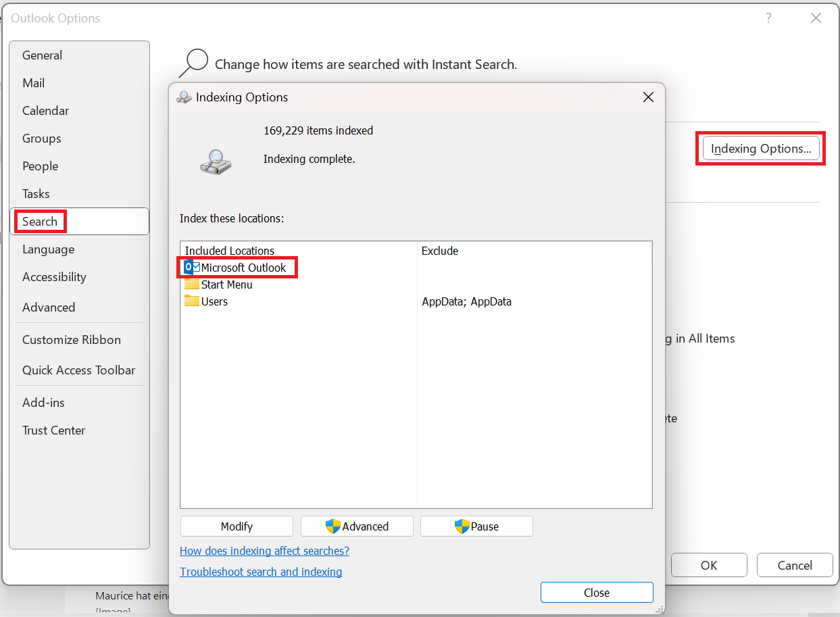Click the Start Menu folder icon
This screenshot has height=617, width=840.
[192, 284]
